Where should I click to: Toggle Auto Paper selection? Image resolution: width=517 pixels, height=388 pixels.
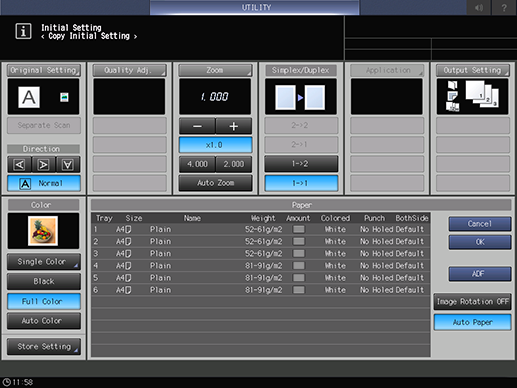point(472,322)
